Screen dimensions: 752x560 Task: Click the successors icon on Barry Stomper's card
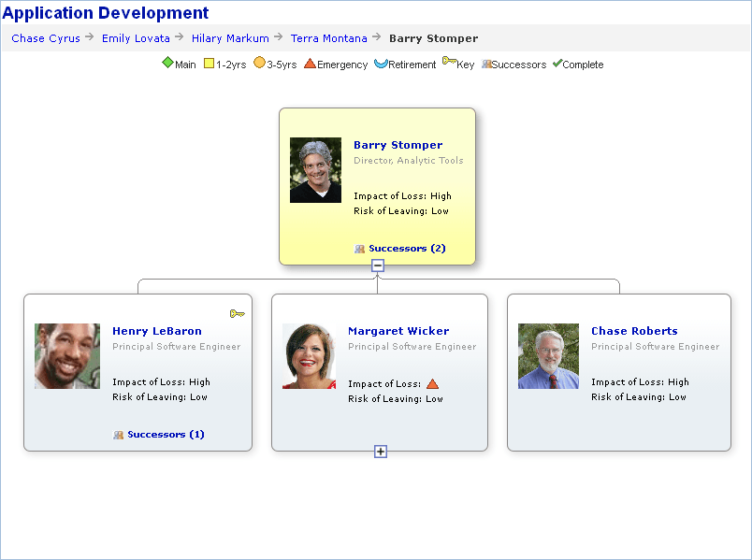[359, 248]
